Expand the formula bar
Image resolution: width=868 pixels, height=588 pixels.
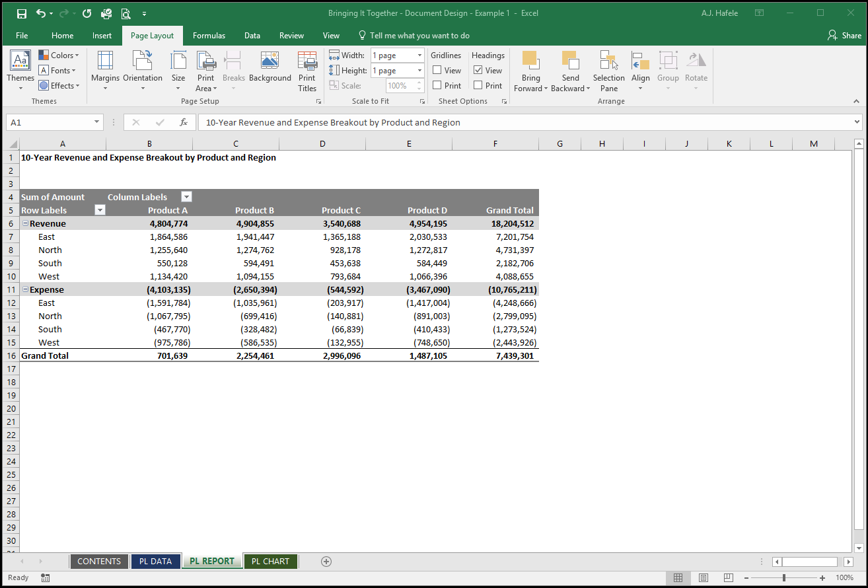coord(857,122)
